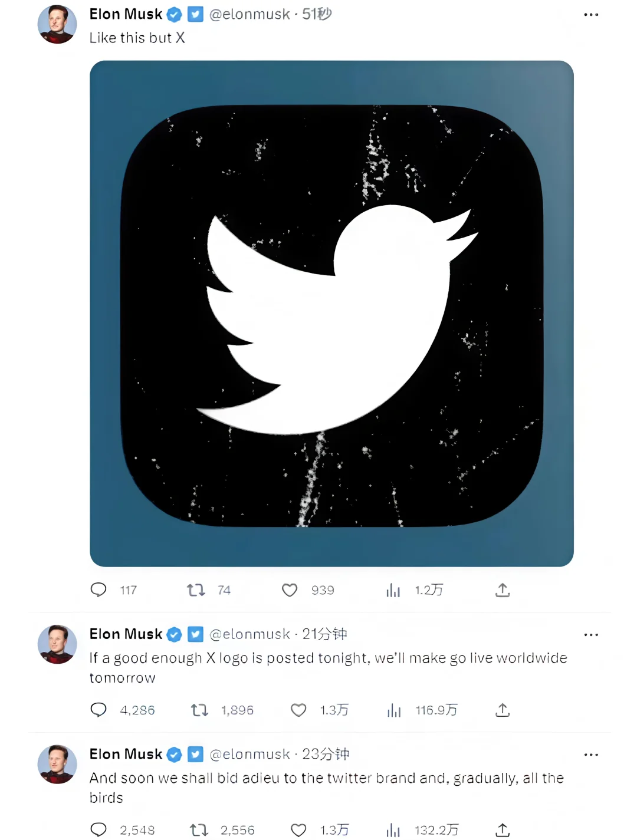Open Elon Musk's avatar on top tweet
The image size is (637, 840).
click(57, 24)
